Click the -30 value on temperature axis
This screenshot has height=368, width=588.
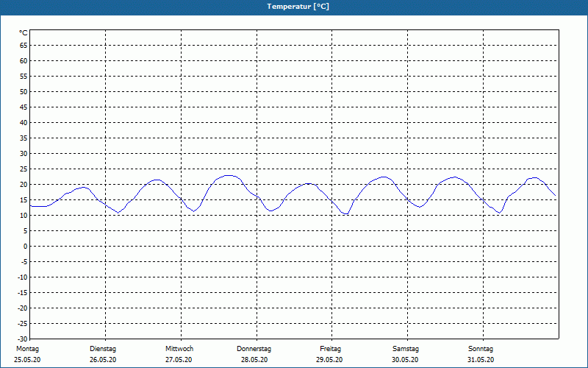(x=22, y=339)
